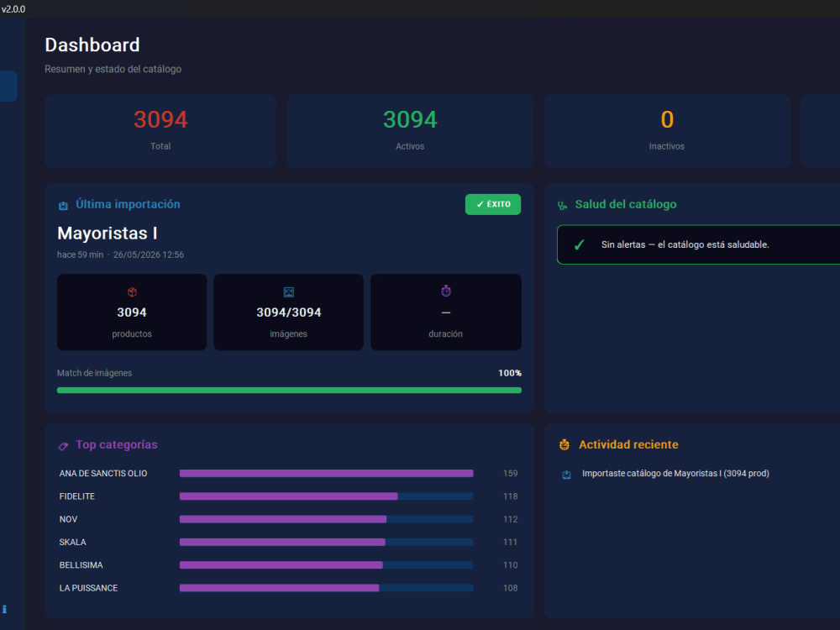Click the LA PUISSANCE category name

(x=88, y=588)
